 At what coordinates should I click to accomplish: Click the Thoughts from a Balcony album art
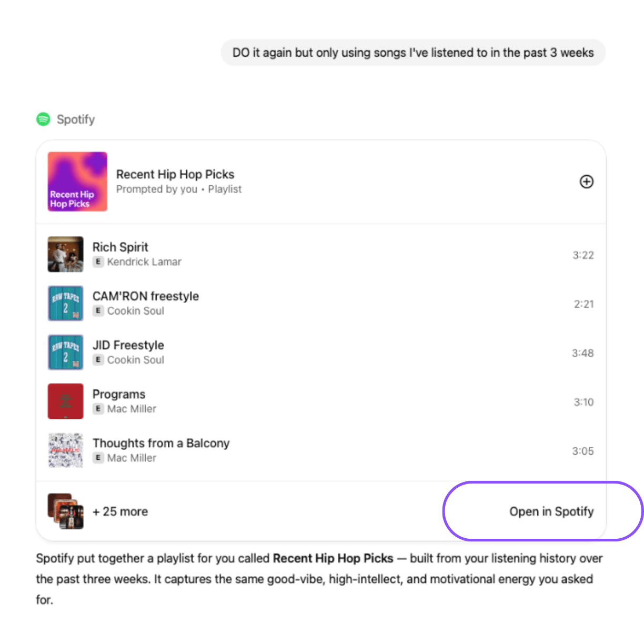click(x=65, y=450)
